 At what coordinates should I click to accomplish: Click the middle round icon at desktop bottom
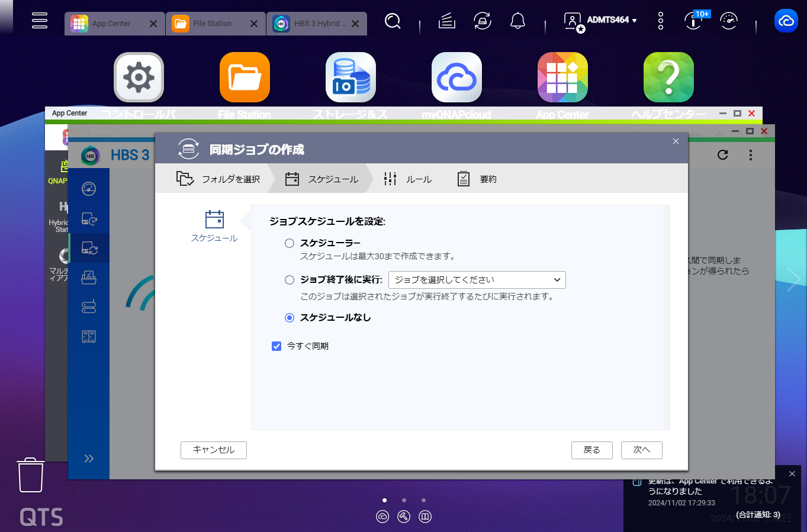[404, 517]
